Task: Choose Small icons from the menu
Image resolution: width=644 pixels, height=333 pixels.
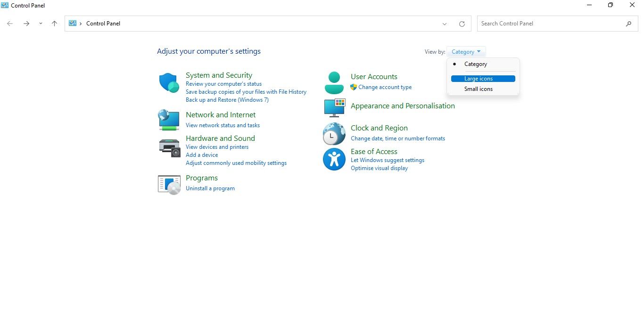Action: point(483,89)
